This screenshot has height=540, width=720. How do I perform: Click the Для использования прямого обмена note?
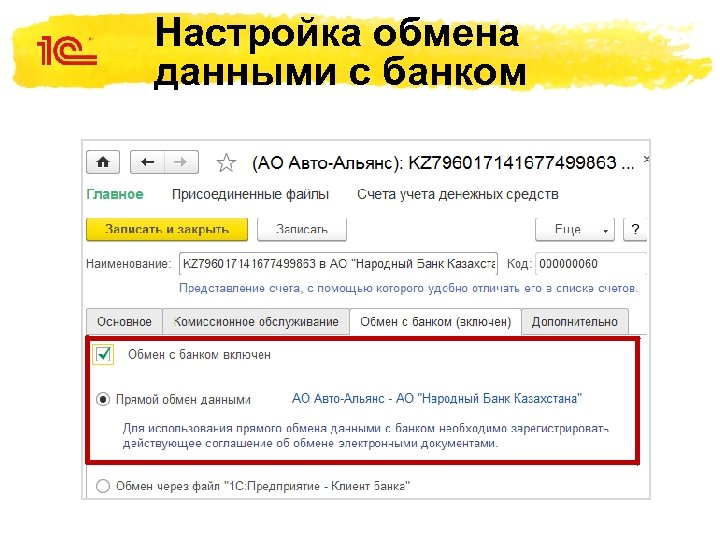point(366,436)
